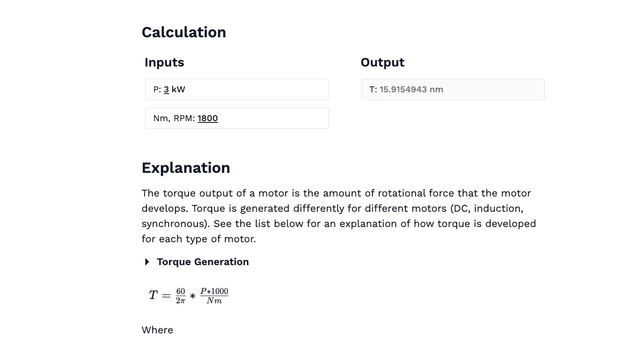This screenshot has width=644, height=338.
Task: Click the Where label under the formula
Action: (x=157, y=330)
